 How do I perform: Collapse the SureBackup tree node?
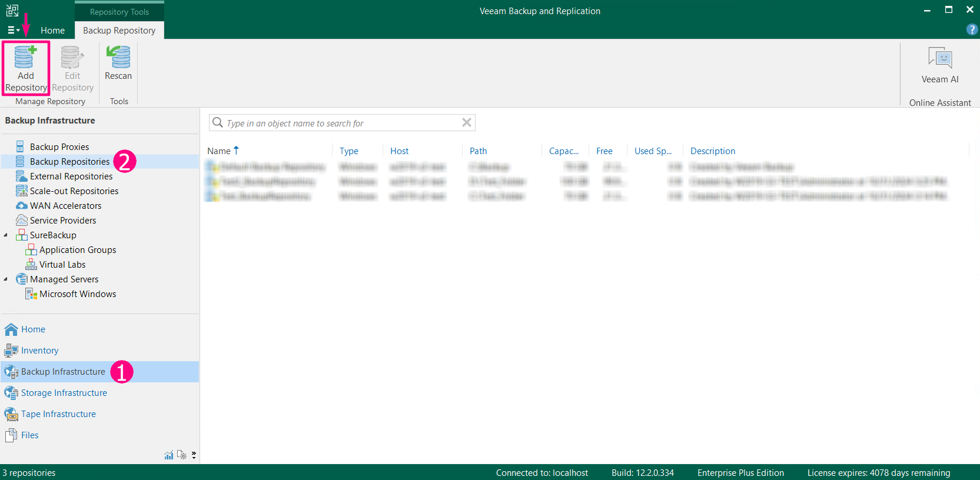6,235
